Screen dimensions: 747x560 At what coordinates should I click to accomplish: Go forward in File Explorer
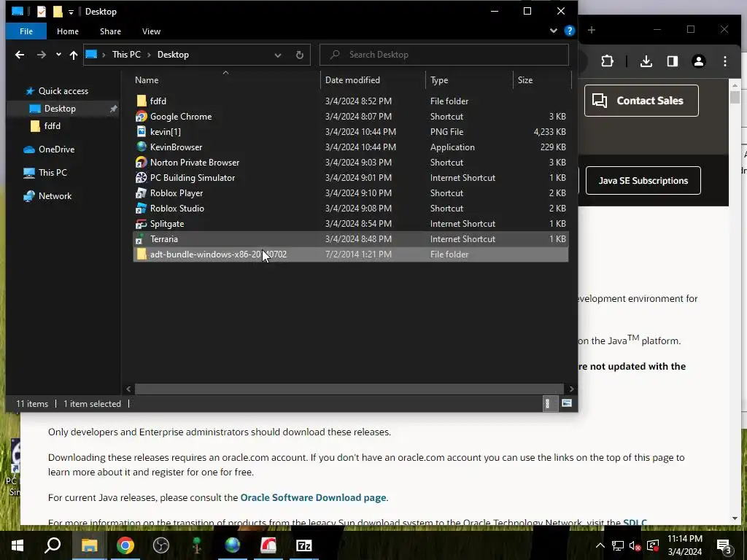point(42,55)
